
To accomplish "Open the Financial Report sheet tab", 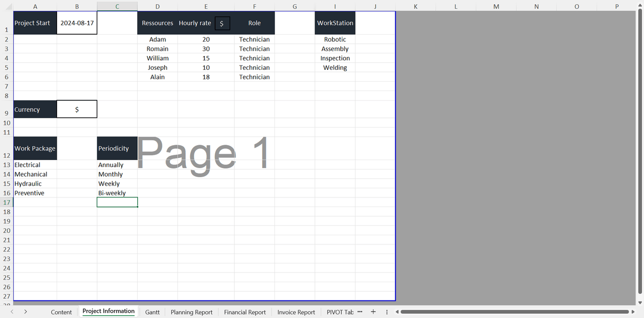I will point(245,312).
